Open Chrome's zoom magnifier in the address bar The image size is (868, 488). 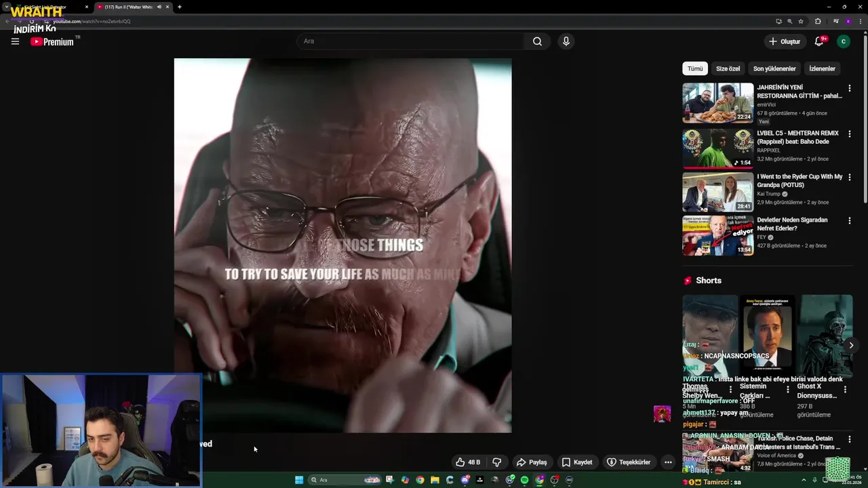click(x=789, y=21)
